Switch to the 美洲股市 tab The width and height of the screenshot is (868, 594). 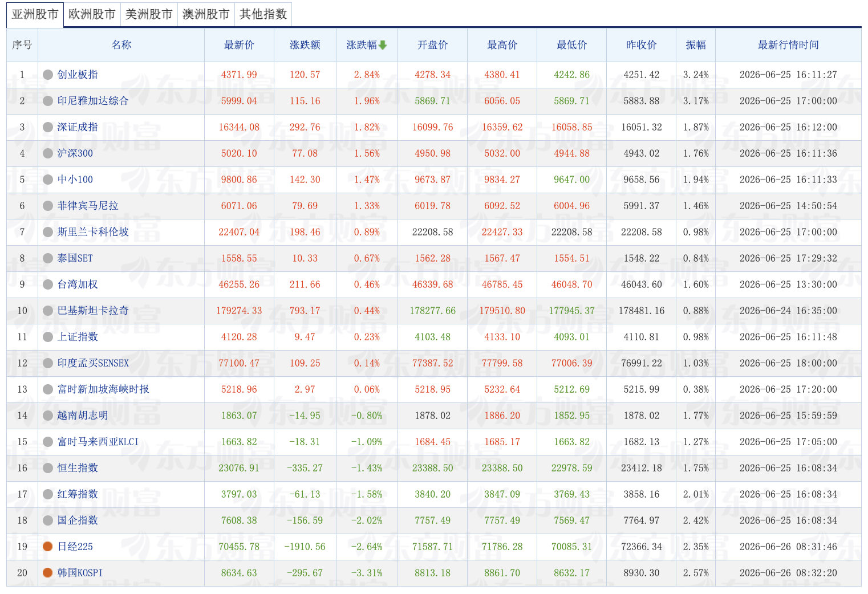(x=149, y=14)
